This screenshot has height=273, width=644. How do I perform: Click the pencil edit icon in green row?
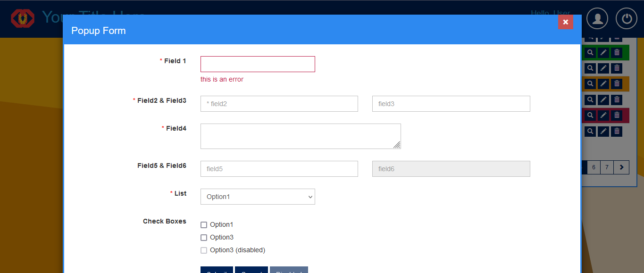coord(603,52)
